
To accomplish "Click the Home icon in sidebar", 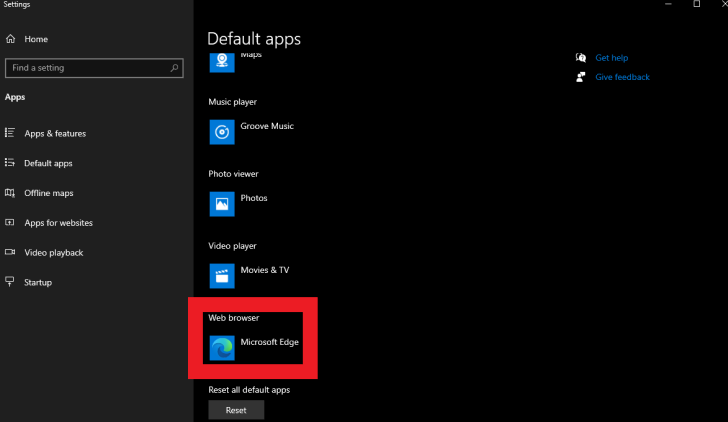I will coord(10,39).
